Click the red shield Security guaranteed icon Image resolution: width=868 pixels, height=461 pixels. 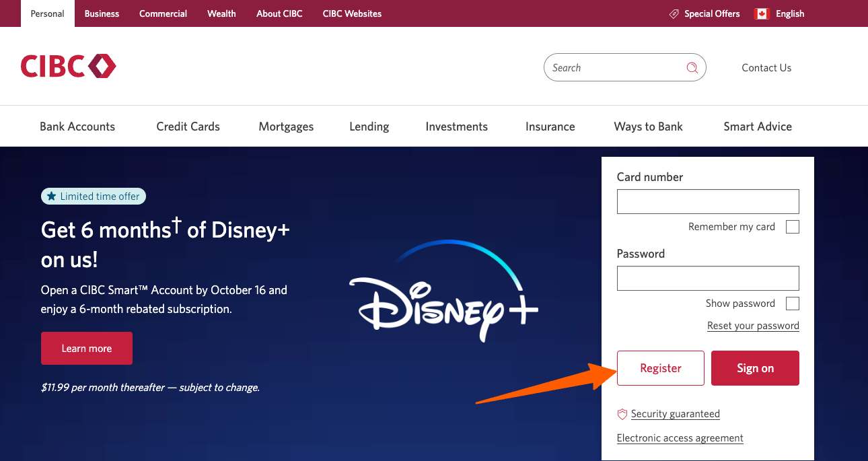coord(622,414)
